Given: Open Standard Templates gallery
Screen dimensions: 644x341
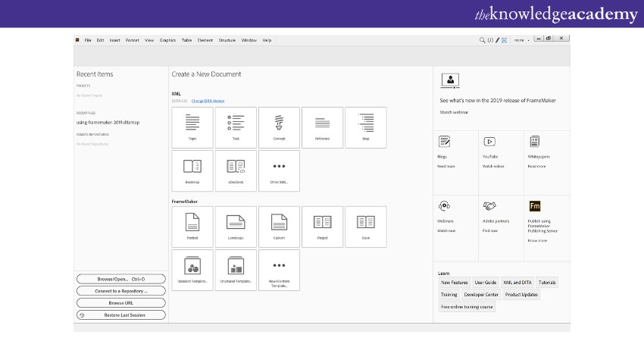Looking at the screenshot, I should [192, 270].
